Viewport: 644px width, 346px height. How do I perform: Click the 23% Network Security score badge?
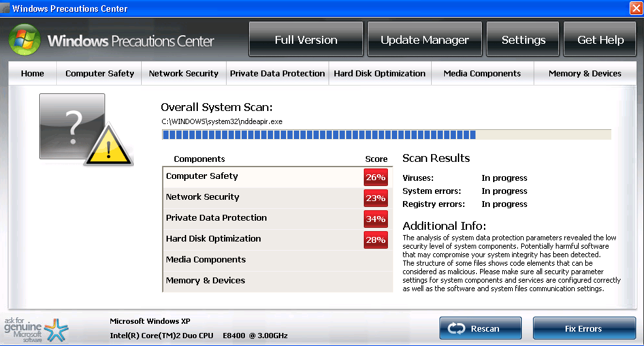[x=376, y=198]
